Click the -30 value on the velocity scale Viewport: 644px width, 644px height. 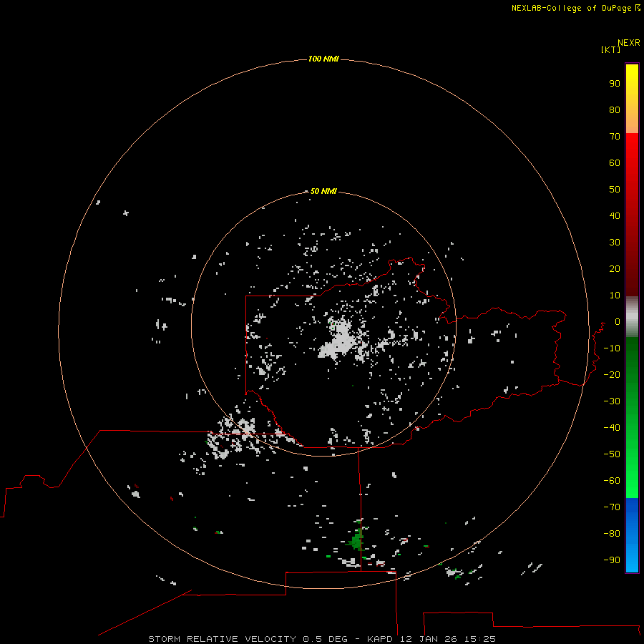pyautogui.click(x=612, y=401)
